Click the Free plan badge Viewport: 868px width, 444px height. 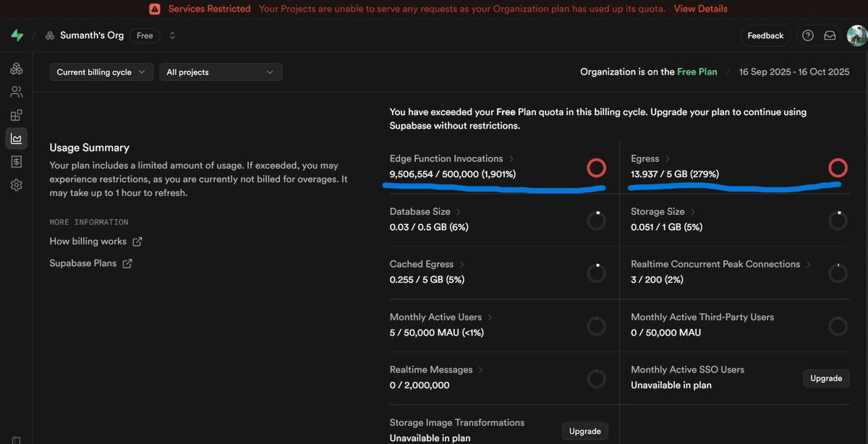point(145,35)
